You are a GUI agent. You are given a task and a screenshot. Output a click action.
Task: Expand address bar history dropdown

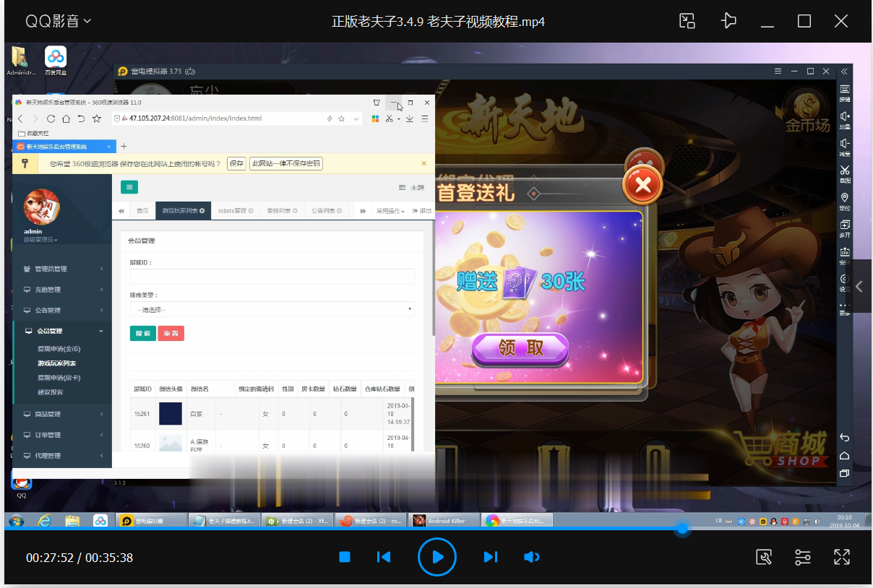(356, 118)
